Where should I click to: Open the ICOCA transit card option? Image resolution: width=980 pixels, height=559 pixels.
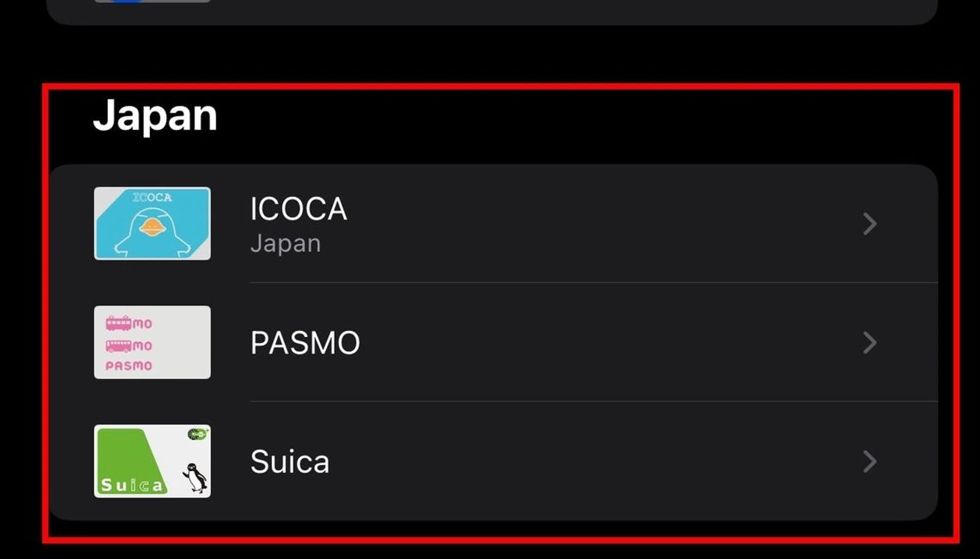tap(490, 224)
